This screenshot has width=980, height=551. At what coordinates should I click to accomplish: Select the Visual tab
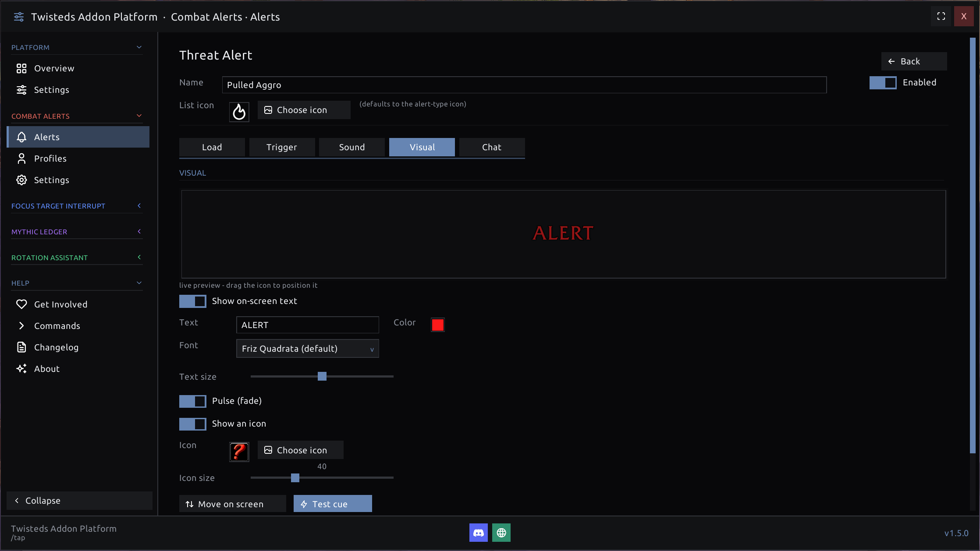pos(422,147)
